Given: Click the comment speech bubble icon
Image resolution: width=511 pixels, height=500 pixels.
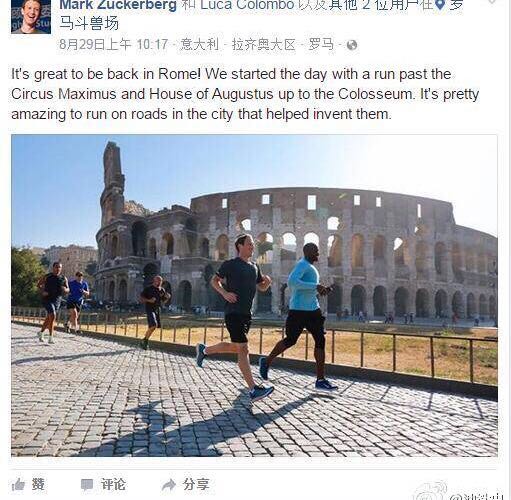Looking at the screenshot, I should (x=87, y=485).
